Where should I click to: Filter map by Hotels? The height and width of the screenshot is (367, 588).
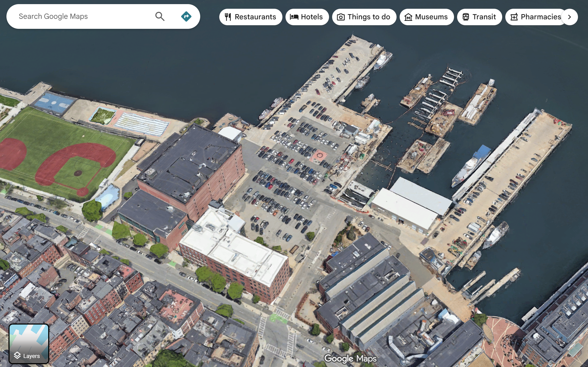pyautogui.click(x=307, y=17)
